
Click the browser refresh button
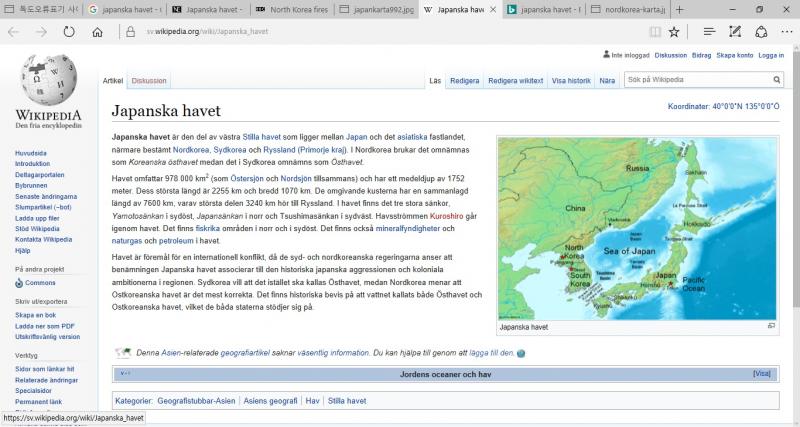(x=69, y=32)
